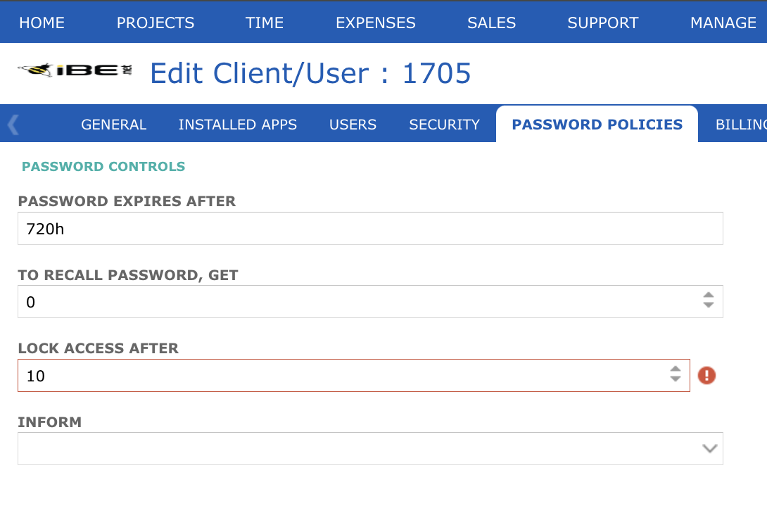Viewport: 767px width, 532px height.
Task: Increment the To Recall Password value via stepper
Action: click(709, 296)
